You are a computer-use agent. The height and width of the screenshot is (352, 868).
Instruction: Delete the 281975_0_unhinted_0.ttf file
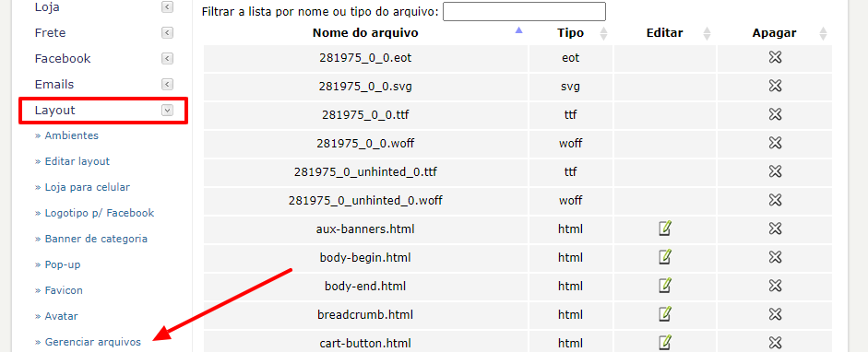tap(775, 172)
